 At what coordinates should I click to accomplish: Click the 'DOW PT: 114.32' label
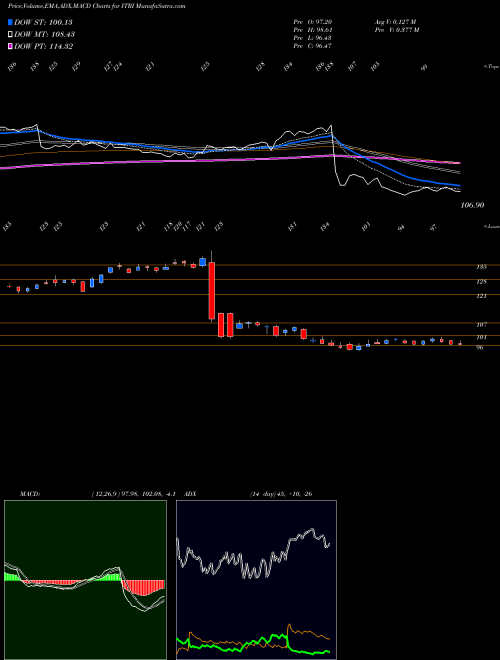(44, 46)
